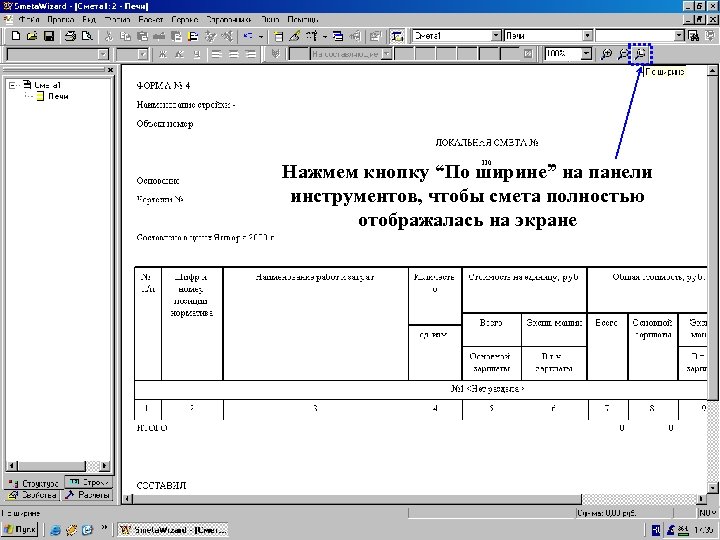Collapse the 'Смета1' tree node
720x540 pixels.
tap(13, 85)
